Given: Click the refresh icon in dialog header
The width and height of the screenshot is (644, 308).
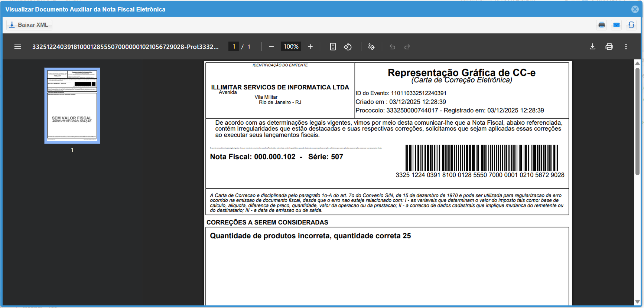Looking at the screenshot, I should tap(631, 25).
